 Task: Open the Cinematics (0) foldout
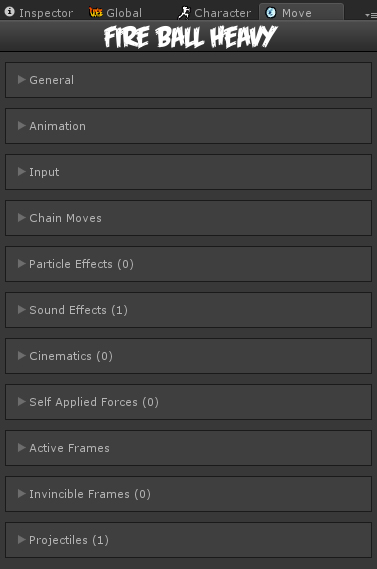click(188, 356)
